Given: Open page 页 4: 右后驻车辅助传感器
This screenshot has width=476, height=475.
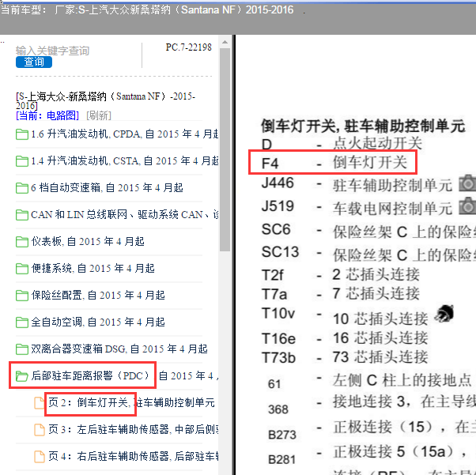Looking at the screenshot, I should point(134,456).
